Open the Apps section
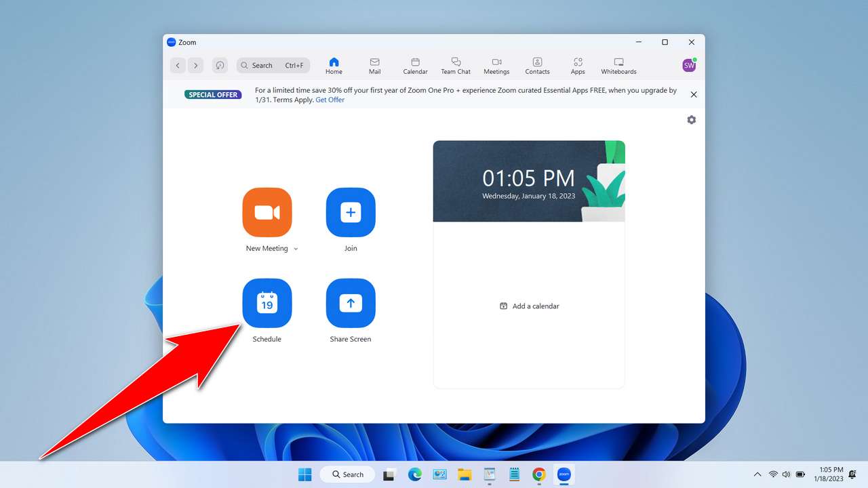 click(578, 64)
